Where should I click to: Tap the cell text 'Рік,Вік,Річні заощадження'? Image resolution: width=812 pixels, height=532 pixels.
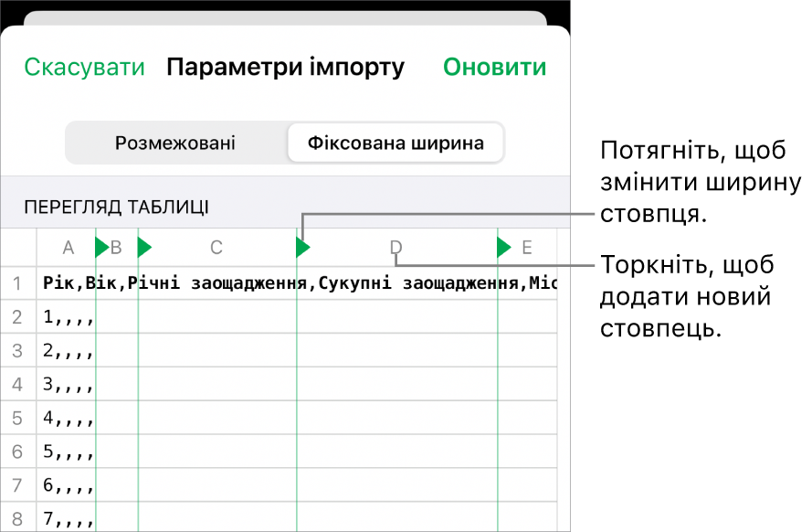tap(175, 282)
